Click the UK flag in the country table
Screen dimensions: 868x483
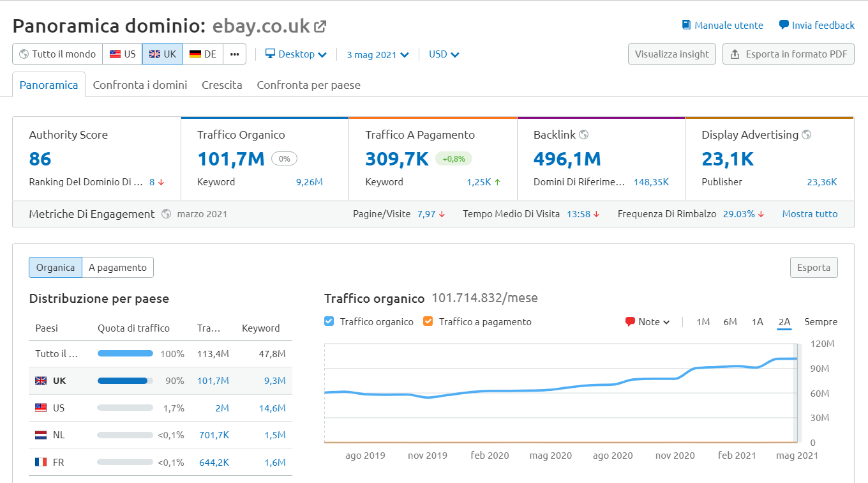tap(41, 381)
